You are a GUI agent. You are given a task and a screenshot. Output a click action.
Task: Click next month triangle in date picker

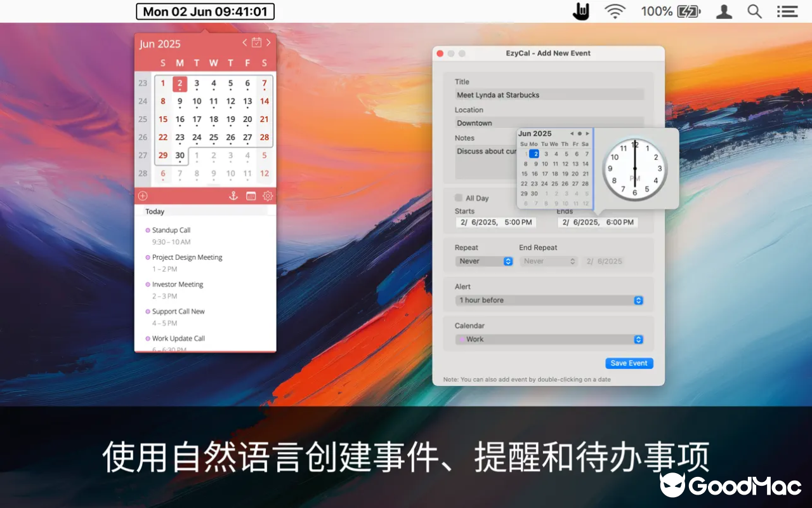click(x=587, y=133)
